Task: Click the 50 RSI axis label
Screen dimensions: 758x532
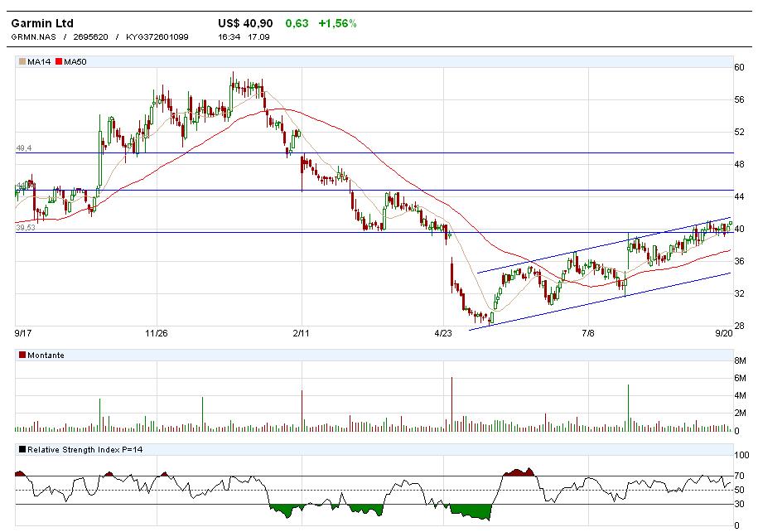Action: [x=739, y=490]
